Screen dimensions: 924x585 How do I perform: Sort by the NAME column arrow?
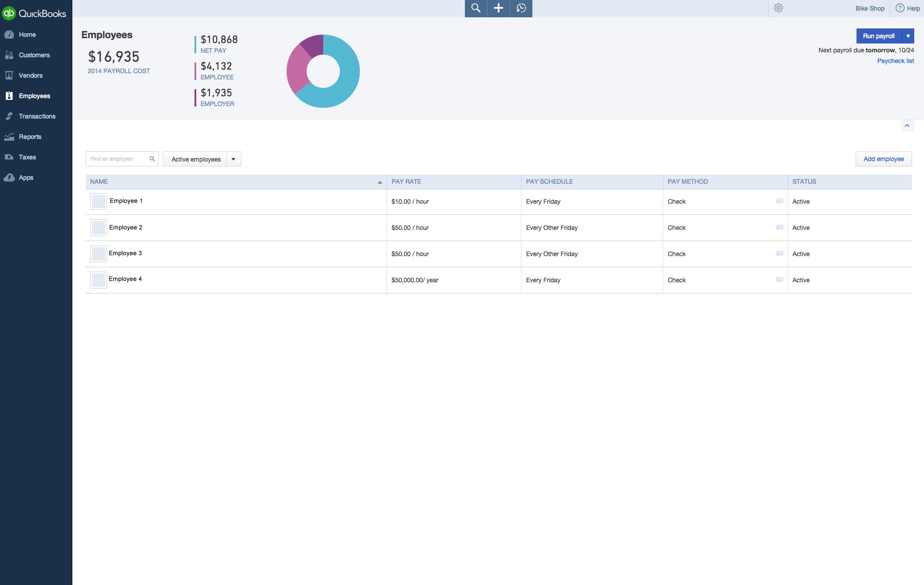[380, 182]
